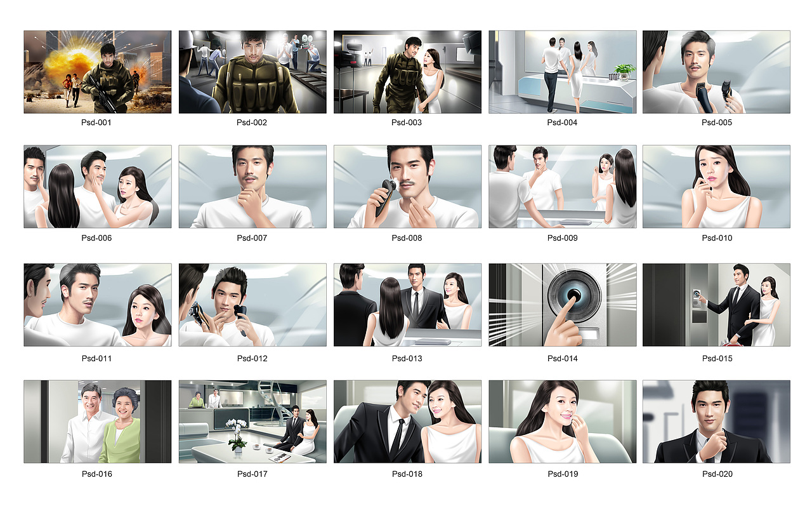Select the Psd-002 thumbnail image
The image size is (812, 527).
[252, 72]
